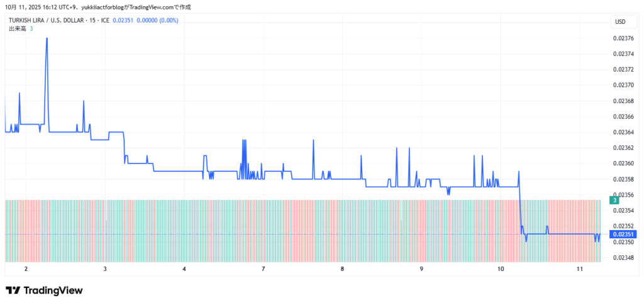Click date label 4 on time axis
This screenshot has height=305, width=644.
[x=184, y=269]
